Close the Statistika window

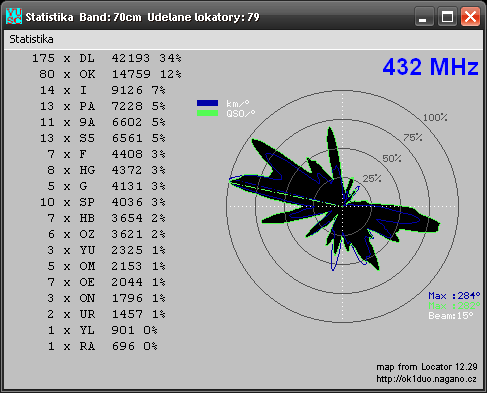point(470,16)
